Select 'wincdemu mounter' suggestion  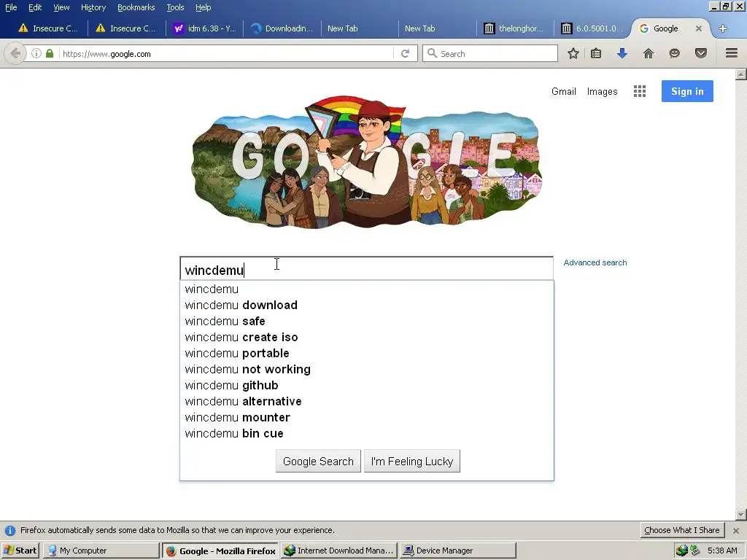pos(367,417)
